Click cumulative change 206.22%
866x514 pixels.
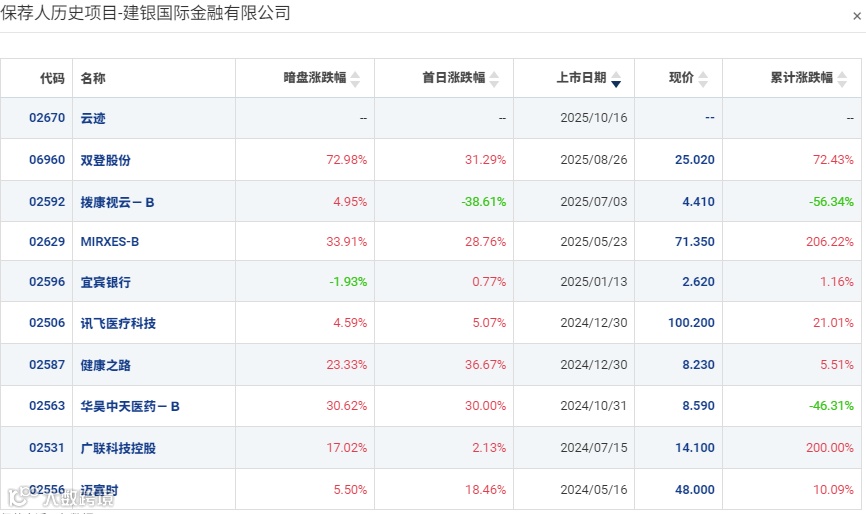pyautogui.click(x=830, y=241)
